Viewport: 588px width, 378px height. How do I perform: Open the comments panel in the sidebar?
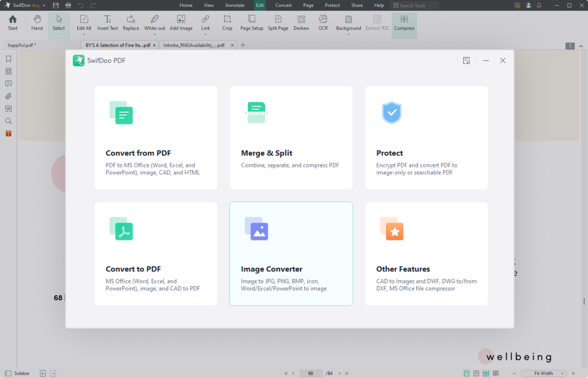tap(8, 83)
